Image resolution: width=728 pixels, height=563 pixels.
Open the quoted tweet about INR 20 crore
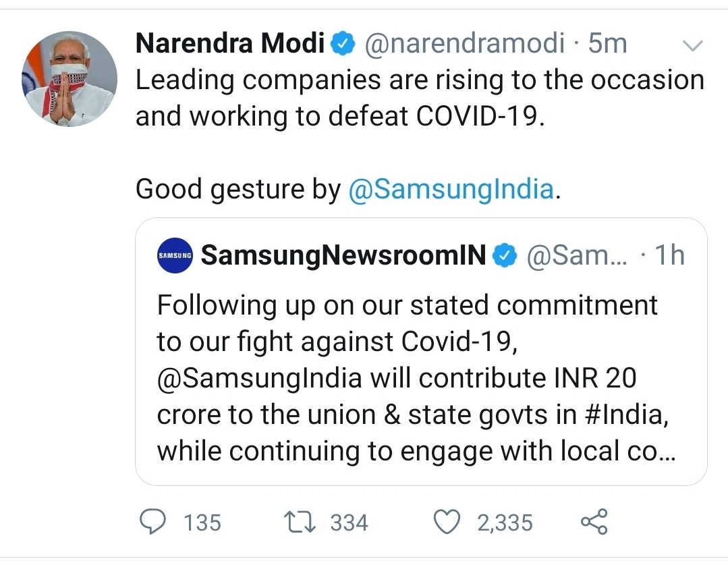pyautogui.click(x=421, y=352)
